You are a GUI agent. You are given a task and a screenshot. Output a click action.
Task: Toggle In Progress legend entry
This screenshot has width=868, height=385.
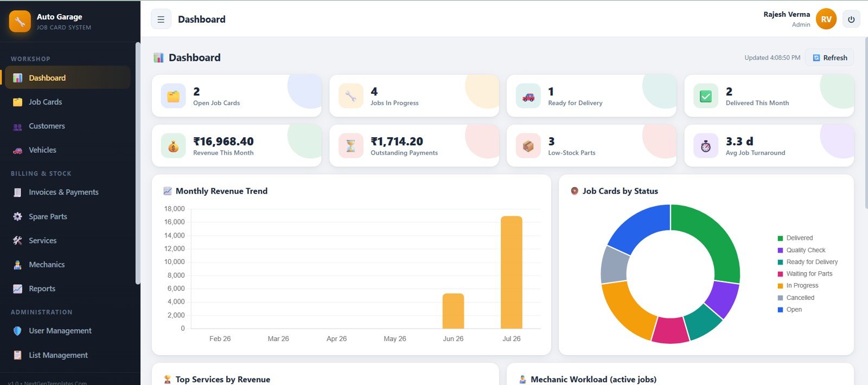pyautogui.click(x=798, y=286)
